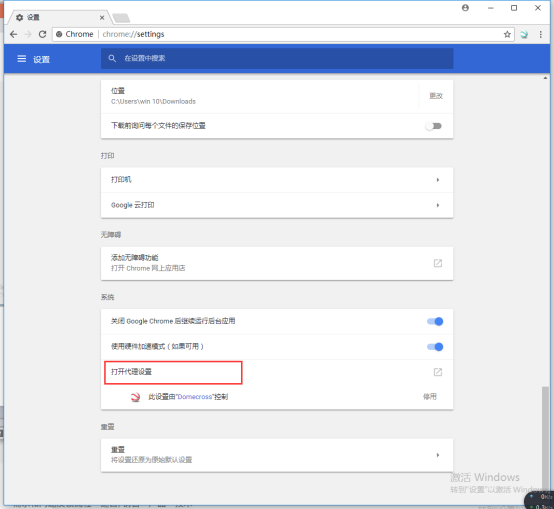Click the 打印 section heading
Screen dimensions: 554x509
click(x=107, y=156)
